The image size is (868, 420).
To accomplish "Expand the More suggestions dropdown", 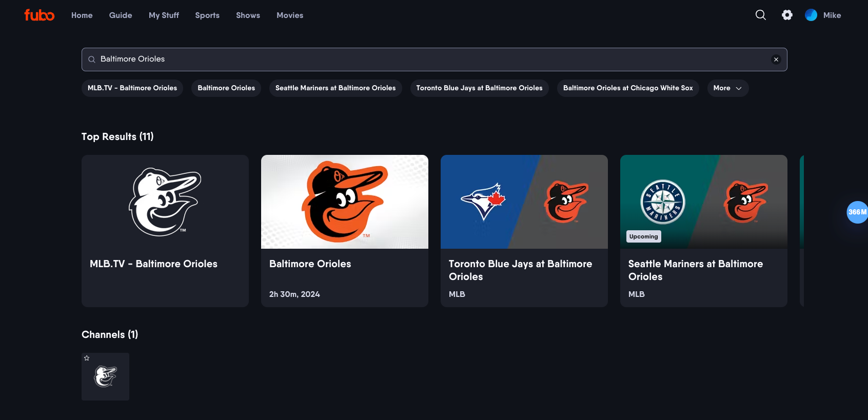I will coord(727,88).
